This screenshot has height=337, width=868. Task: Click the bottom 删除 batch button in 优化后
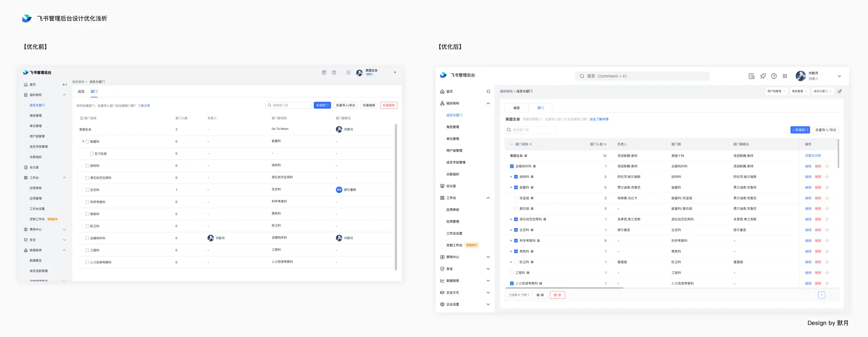click(x=557, y=295)
